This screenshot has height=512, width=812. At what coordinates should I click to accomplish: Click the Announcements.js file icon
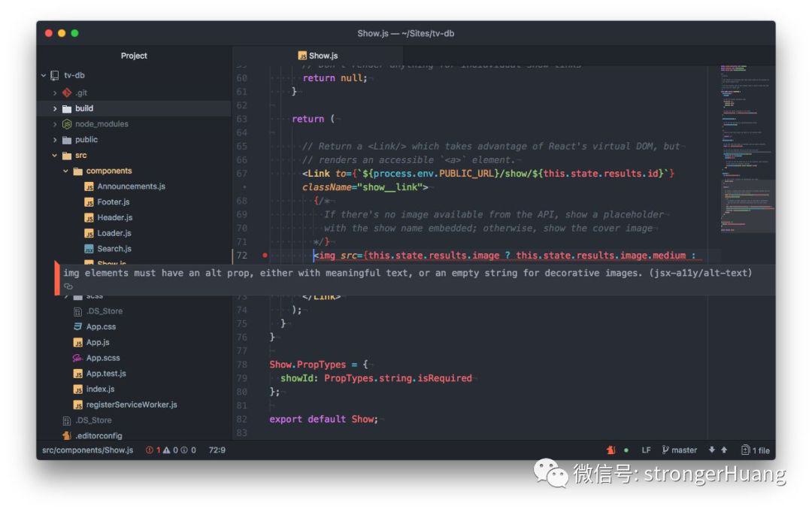[x=89, y=186]
